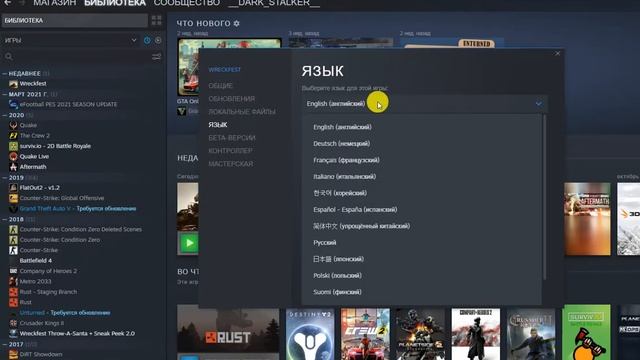
Task: Open the Бета-версии settings tab
Action: coord(232,138)
